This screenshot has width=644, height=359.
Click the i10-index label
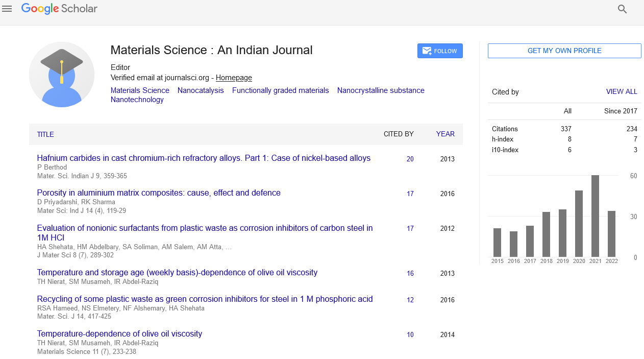point(505,150)
